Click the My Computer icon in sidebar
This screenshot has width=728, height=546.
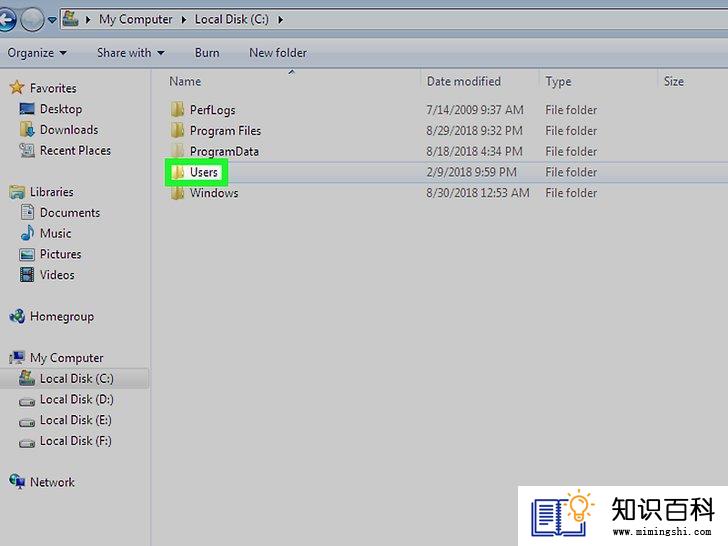click(x=17, y=358)
